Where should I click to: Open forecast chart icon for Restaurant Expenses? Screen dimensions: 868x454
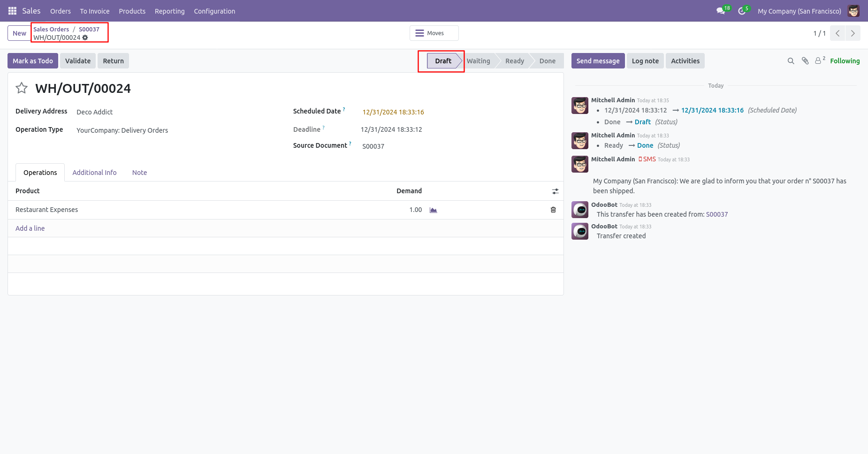434,210
